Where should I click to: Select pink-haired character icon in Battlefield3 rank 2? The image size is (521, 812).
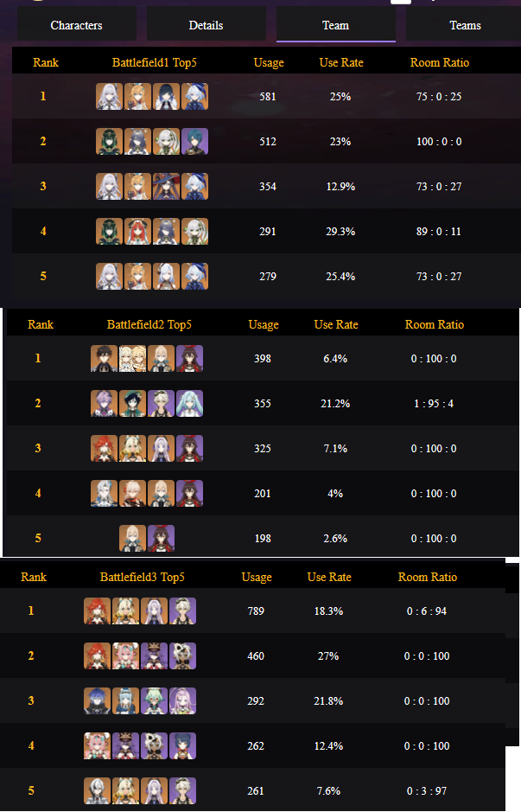coord(125,655)
